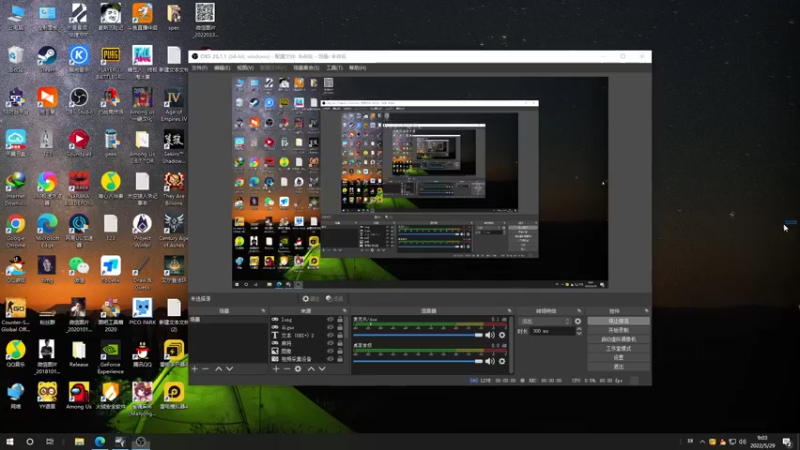The height and width of the screenshot is (450, 800).
Task: Move the source up in Sources panel
Action: (311, 368)
